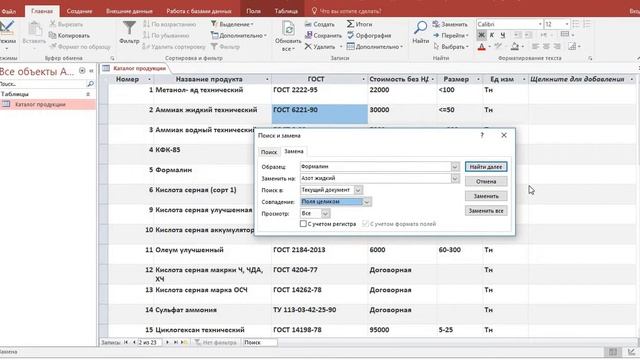Go to last record navigation arrow

(x=176, y=342)
